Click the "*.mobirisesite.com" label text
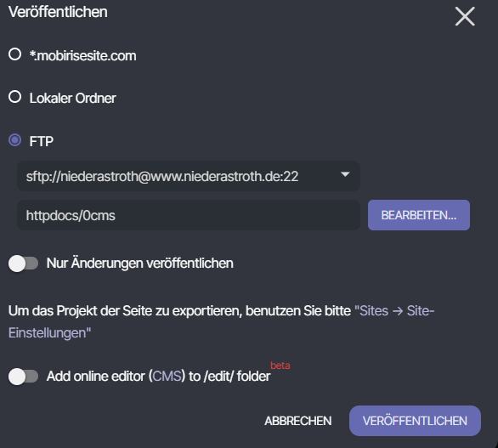The image size is (498, 448). coord(83,55)
